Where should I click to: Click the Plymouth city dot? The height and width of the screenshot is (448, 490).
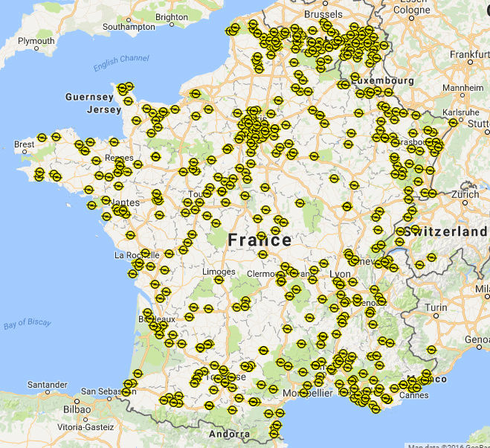(36, 48)
